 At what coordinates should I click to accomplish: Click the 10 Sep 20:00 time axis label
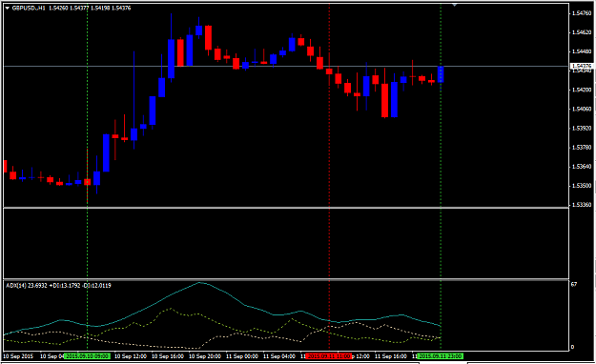click(x=205, y=356)
